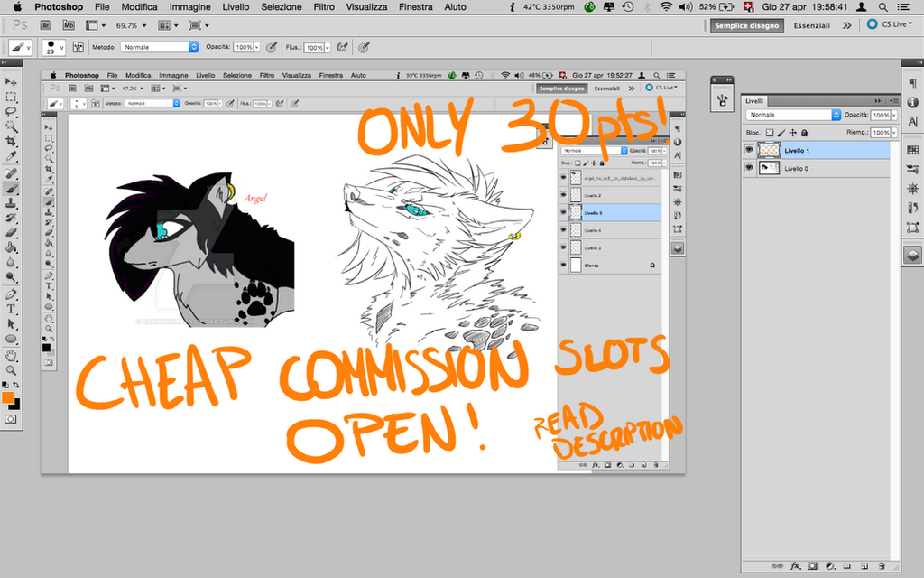Screen dimensions: 924x578
Task: Open the Metodo blend mode dropdown in options bar
Action: [159, 47]
